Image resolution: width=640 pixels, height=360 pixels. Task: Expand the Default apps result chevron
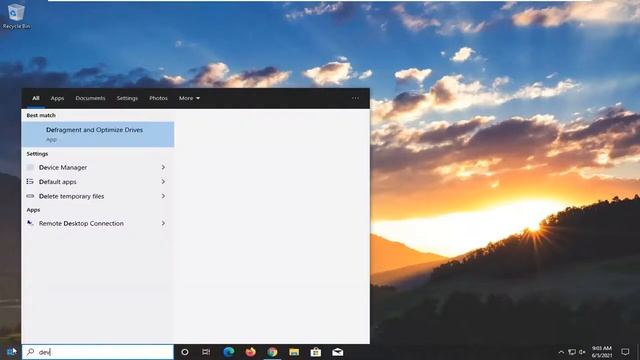[x=163, y=182]
